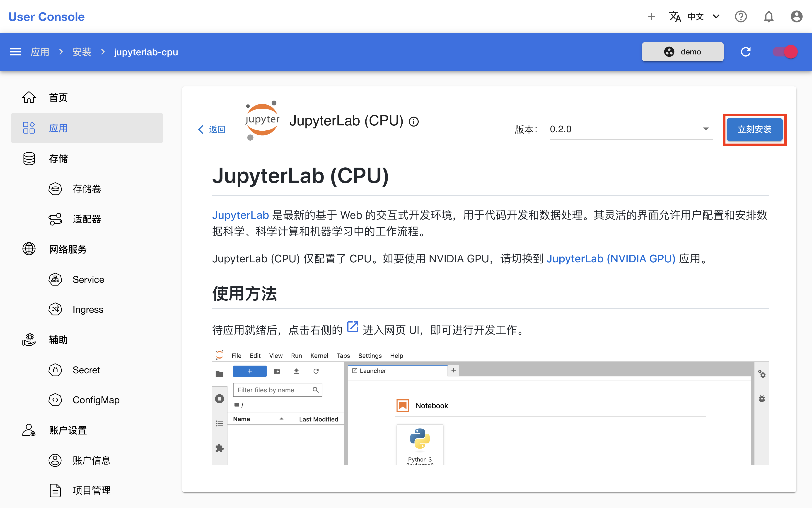The image size is (812, 508).
Task: Refresh the page with the reload icon
Action: (746, 52)
